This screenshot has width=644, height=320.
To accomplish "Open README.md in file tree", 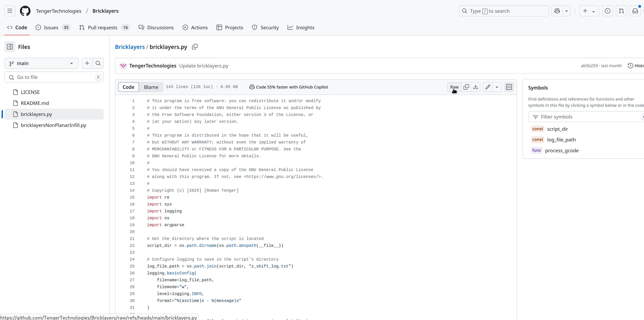I will 35,103.
